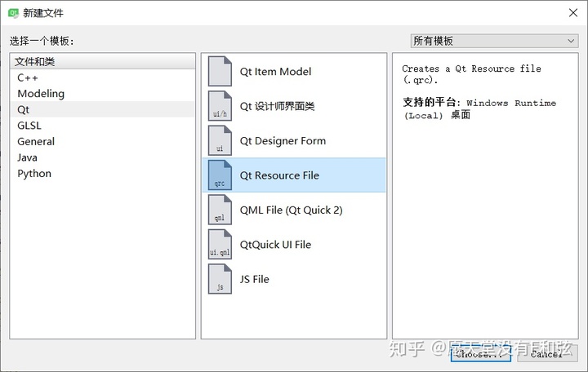Click the Choose... button
This screenshot has width=588, height=372.
coord(481,353)
